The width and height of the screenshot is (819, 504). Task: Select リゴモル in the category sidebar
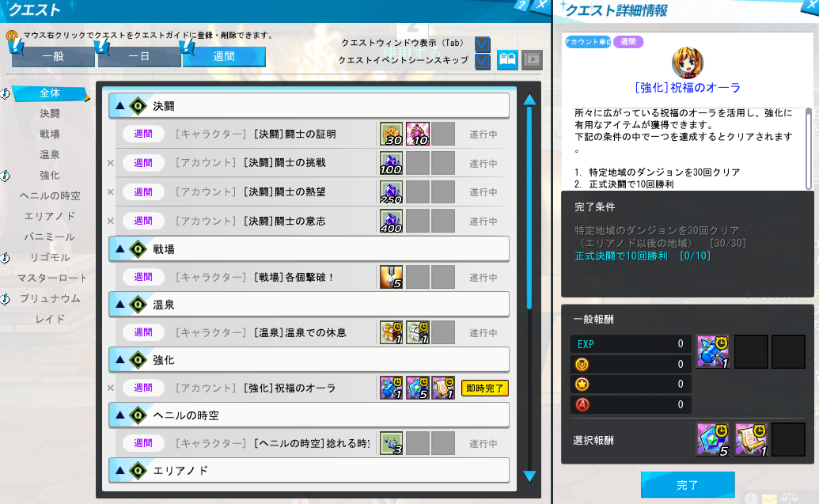coord(50,257)
